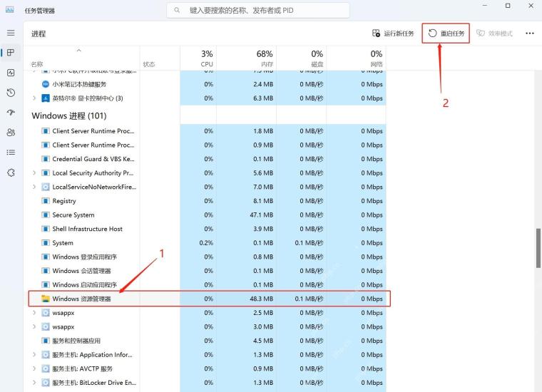Viewport: 542px width, 392px height.
Task: Click the 服务主机: AVCTP 服务 gear icon
Action: click(x=45, y=368)
